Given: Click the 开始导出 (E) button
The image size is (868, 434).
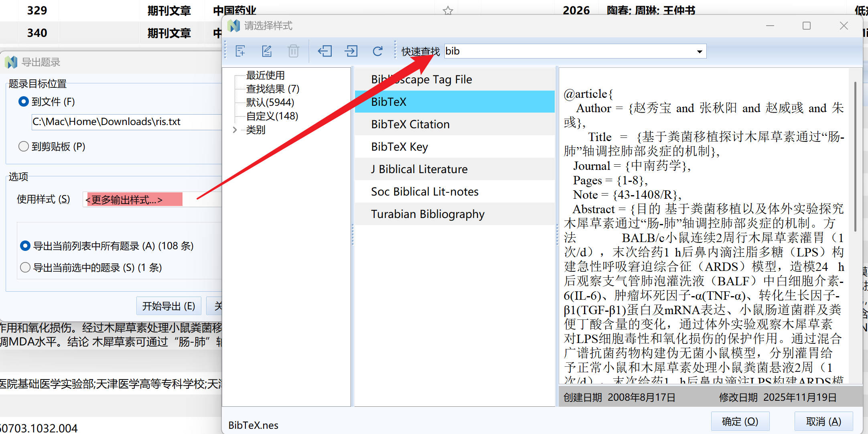Looking at the screenshot, I should click(169, 307).
